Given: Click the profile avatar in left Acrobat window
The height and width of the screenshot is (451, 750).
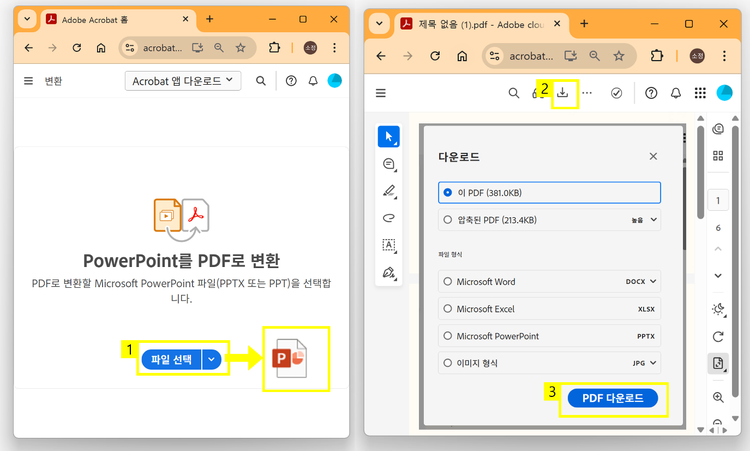Looking at the screenshot, I should [334, 80].
